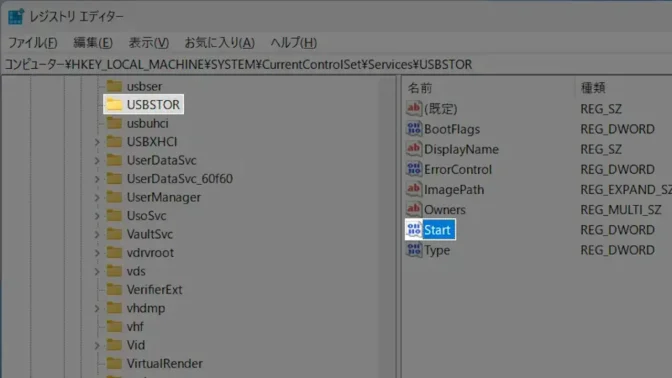The width and height of the screenshot is (672, 378).
Task: Click the (既定) string value icon
Action: [414, 108]
